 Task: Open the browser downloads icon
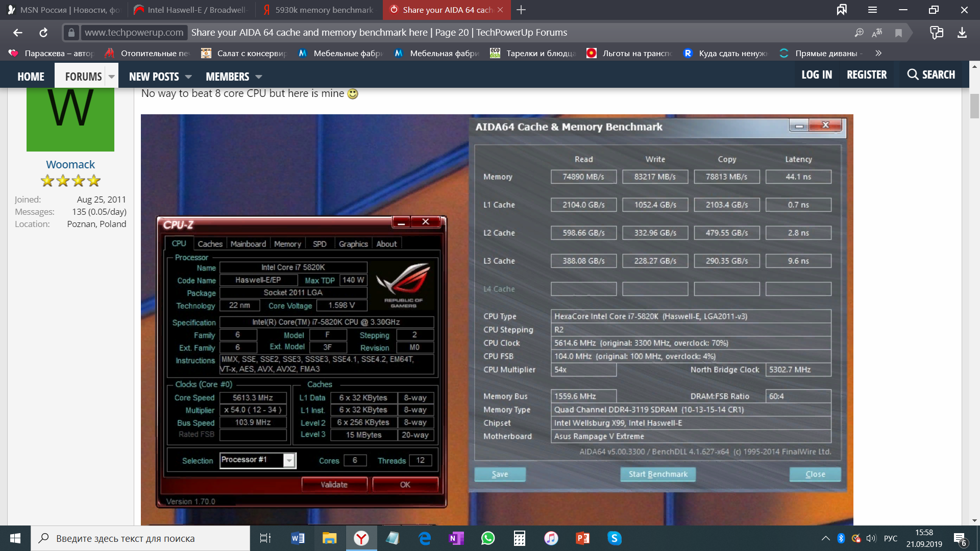click(x=962, y=33)
